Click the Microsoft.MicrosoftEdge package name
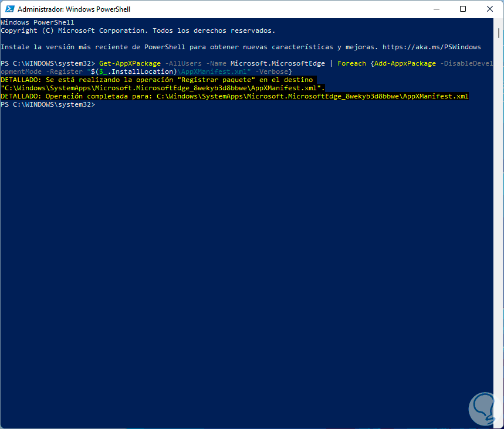This screenshot has width=504, height=429. point(278,63)
